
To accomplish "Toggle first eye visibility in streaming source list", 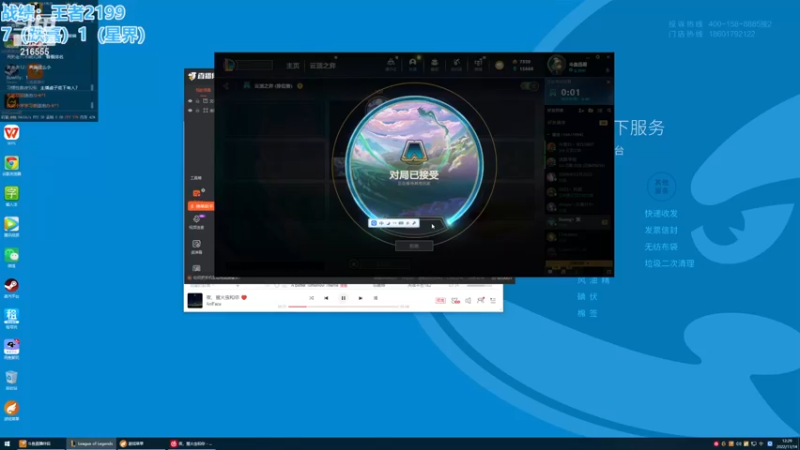I will click(x=191, y=101).
